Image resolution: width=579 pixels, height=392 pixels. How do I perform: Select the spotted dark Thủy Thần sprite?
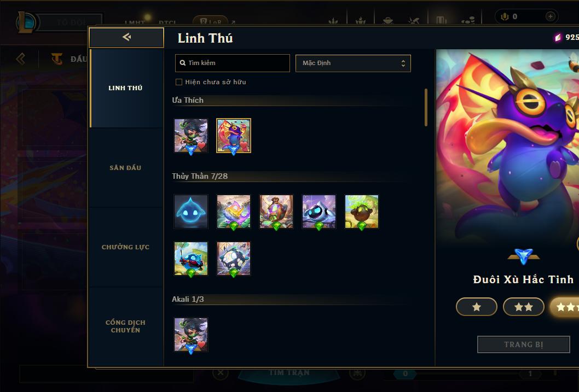(x=233, y=259)
